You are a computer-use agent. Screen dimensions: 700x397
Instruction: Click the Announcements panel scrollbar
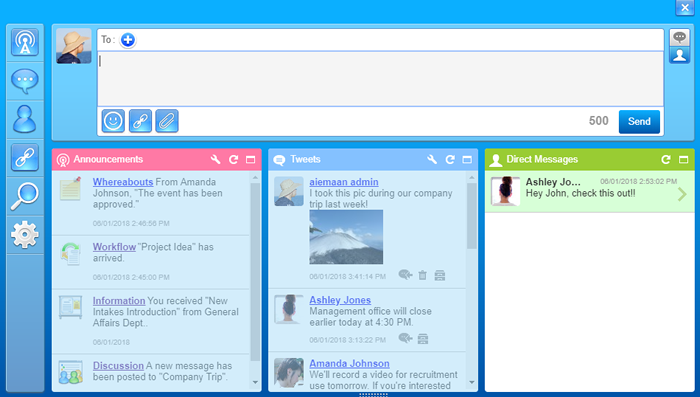click(x=255, y=272)
